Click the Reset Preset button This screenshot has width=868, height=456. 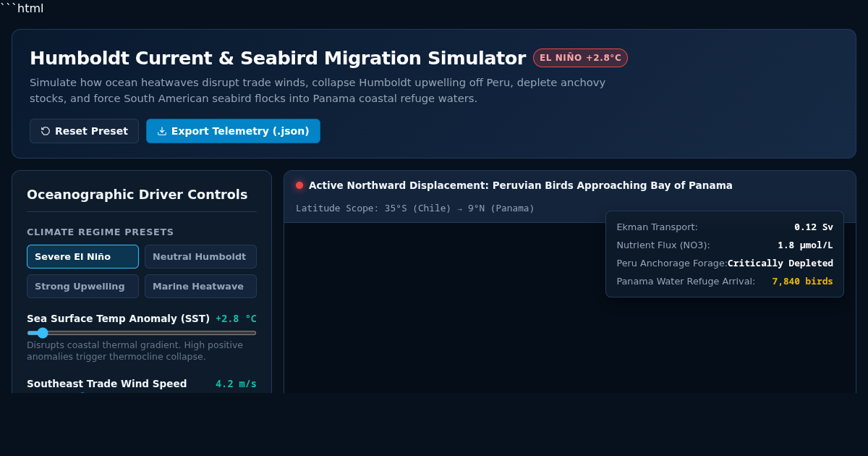point(84,131)
